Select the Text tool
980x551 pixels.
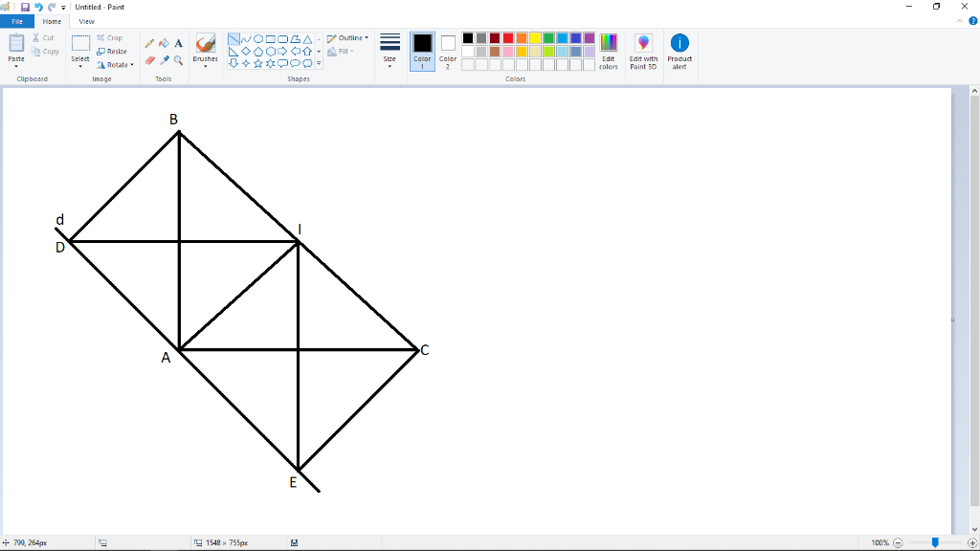point(178,43)
